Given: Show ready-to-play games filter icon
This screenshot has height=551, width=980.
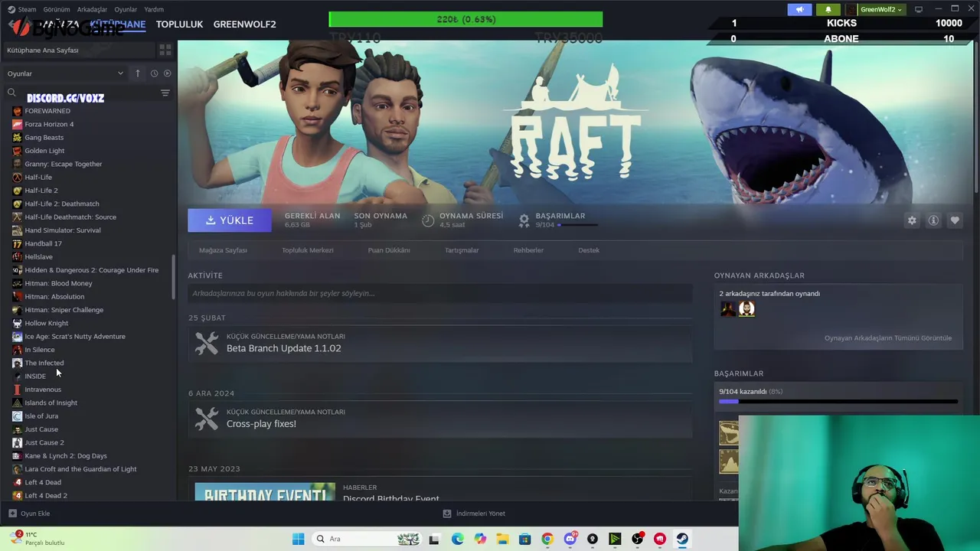Looking at the screenshot, I should 168,73.
